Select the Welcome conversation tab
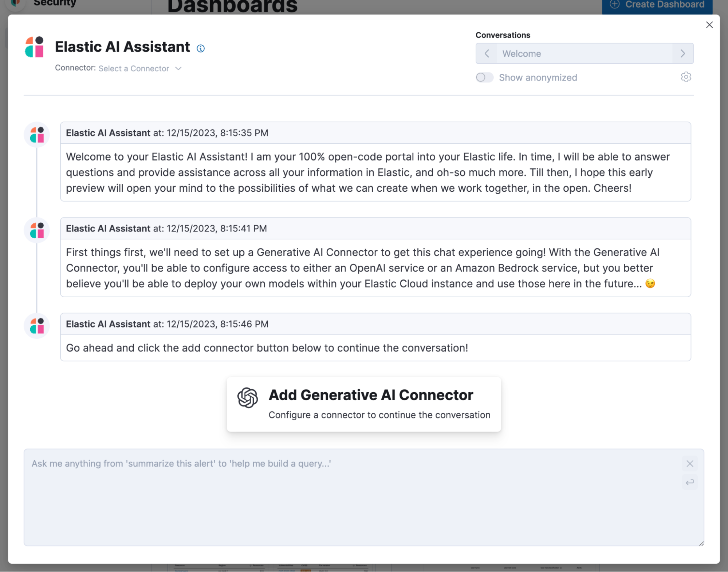Image resolution: width=728 pixels, height=572 pixels. [585, 53]
